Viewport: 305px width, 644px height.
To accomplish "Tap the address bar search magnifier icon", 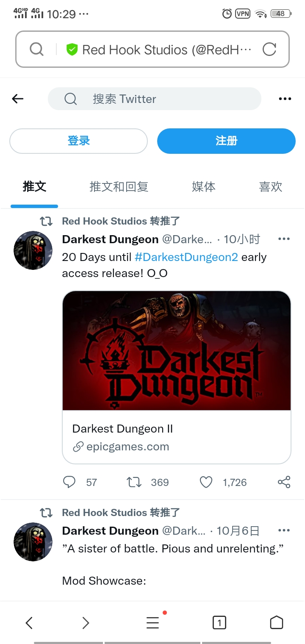I will pyautogui.click(x=37, y=50).
